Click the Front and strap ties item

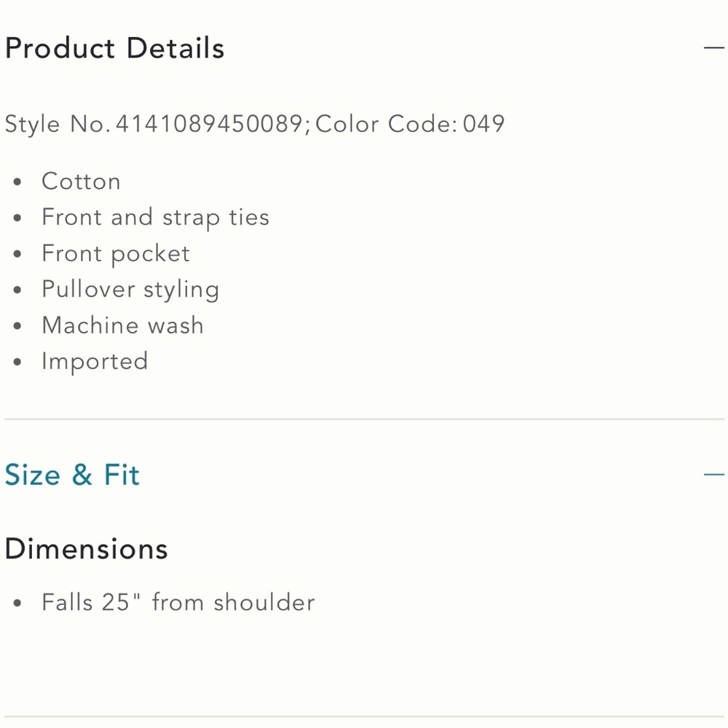pyautogui.click(x=156, y=217)
